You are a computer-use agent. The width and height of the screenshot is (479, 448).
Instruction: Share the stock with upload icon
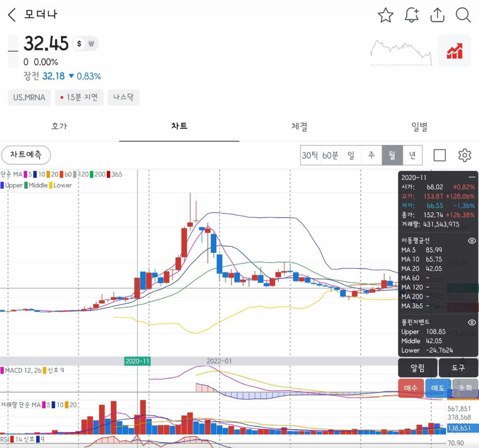[x=437, y=15]
